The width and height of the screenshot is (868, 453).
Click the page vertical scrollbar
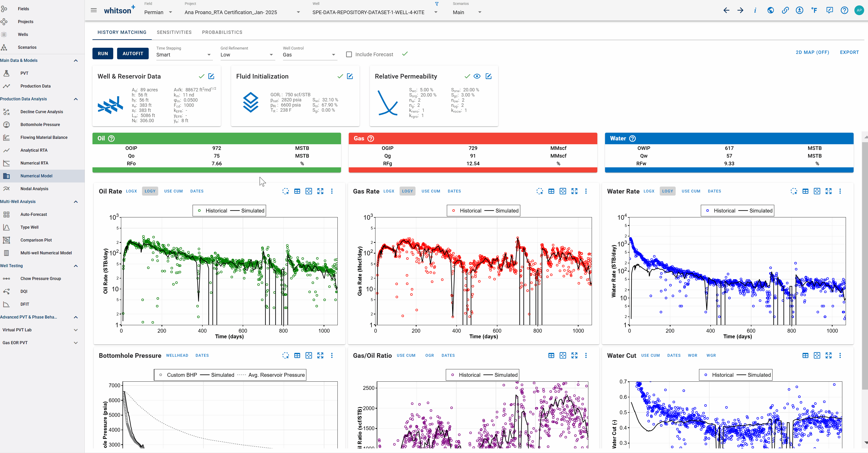(x=865, y=266)
